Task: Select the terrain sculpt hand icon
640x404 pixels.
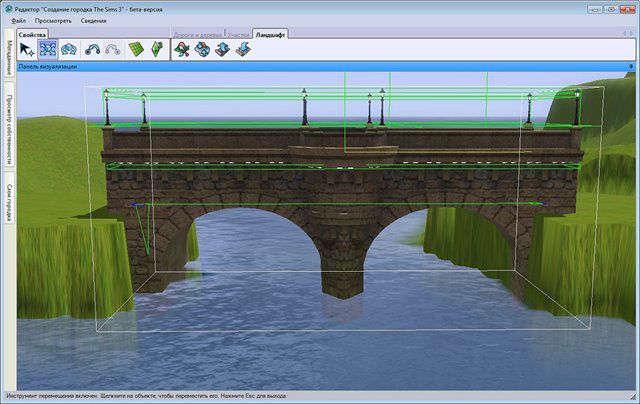Action: tap(203, 50)
